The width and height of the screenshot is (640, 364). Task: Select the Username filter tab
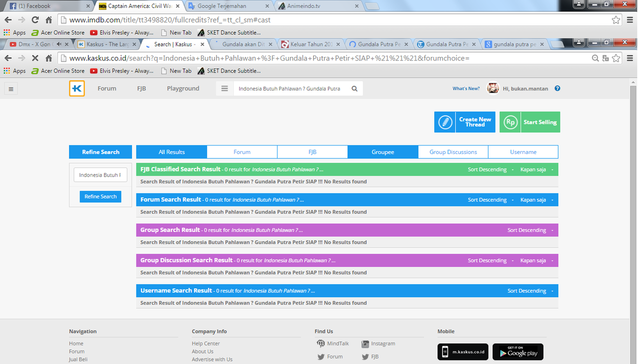coord(523,152)
